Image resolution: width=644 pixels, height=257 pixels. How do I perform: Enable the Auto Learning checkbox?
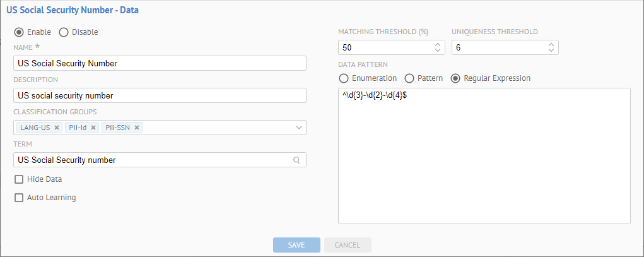[19, 198]
